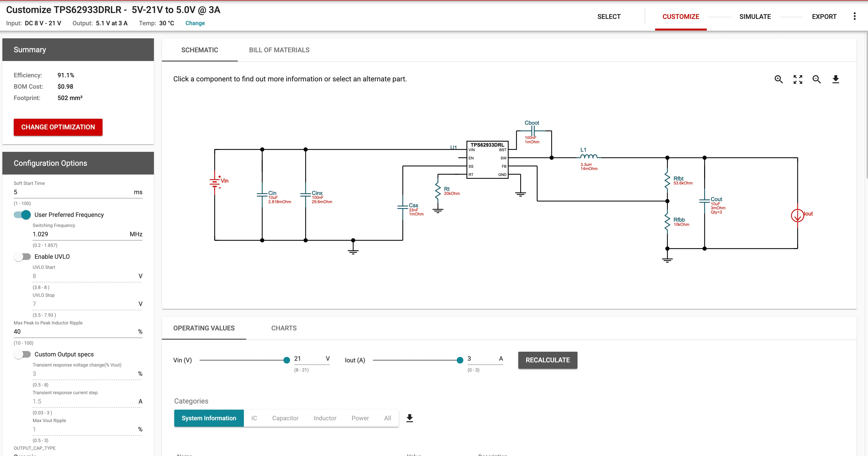This screenshot has width=868, height=456.
Task: Select the Iout load current symbol
Action: pos(797,215)
